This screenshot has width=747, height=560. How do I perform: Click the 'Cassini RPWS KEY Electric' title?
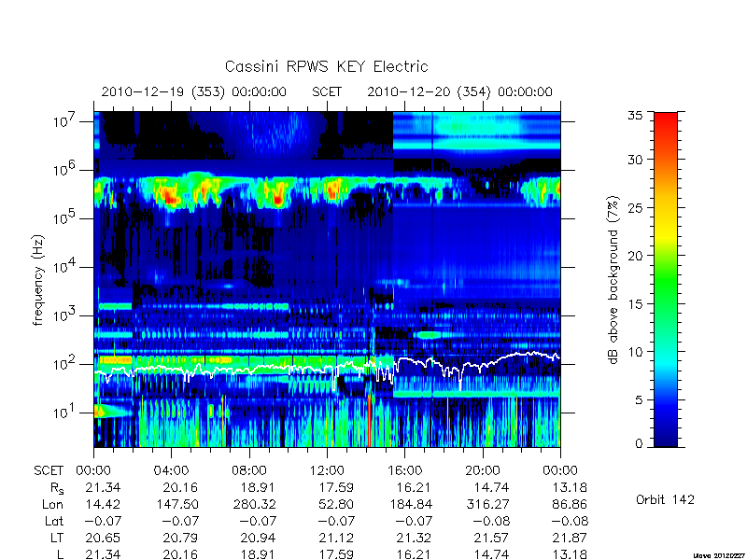[x=326, y=66]
